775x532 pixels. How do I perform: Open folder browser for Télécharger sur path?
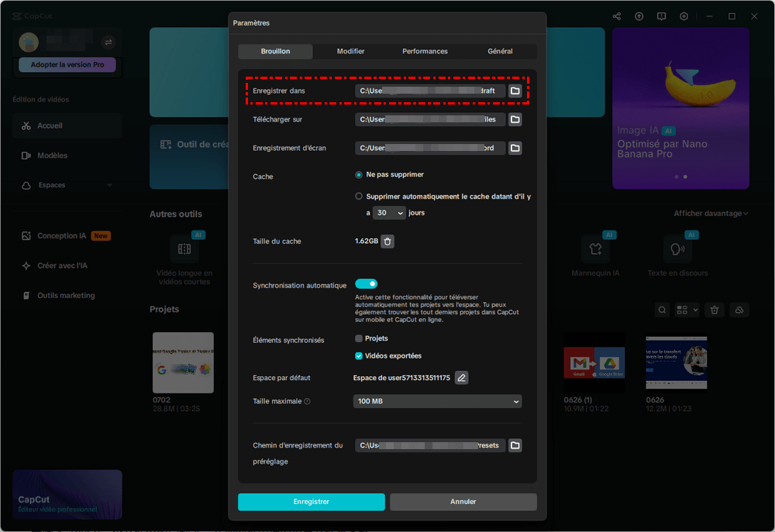tap(515, 119)
